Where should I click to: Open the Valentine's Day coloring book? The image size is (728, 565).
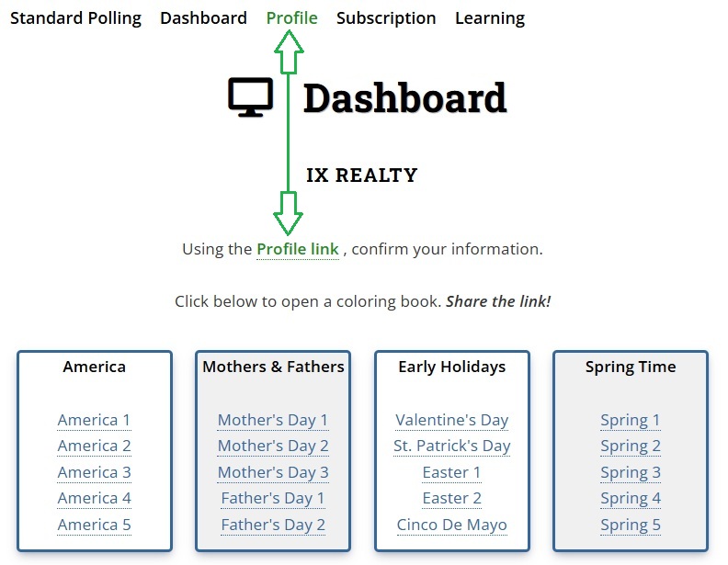pyautogui.click(x=451, y=420)
